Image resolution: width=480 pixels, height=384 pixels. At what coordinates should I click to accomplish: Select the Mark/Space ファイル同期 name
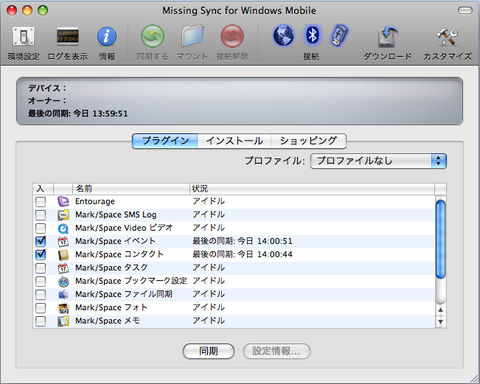coord(124,294)
